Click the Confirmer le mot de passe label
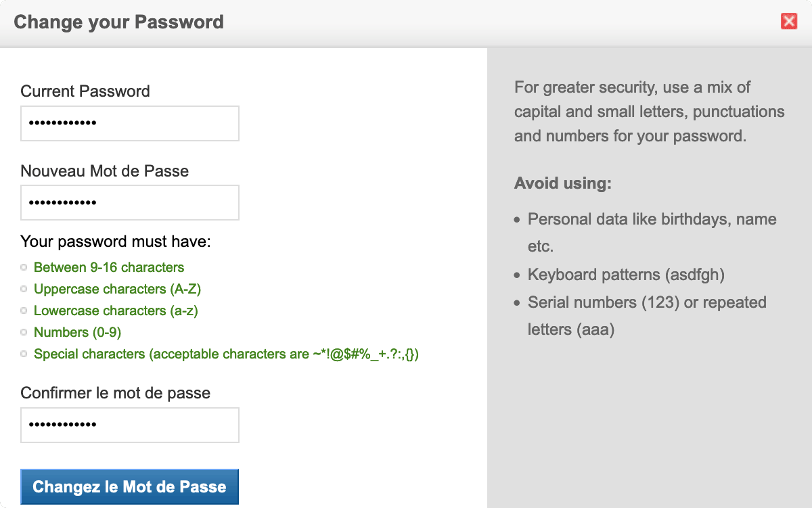 pos(116,393)
